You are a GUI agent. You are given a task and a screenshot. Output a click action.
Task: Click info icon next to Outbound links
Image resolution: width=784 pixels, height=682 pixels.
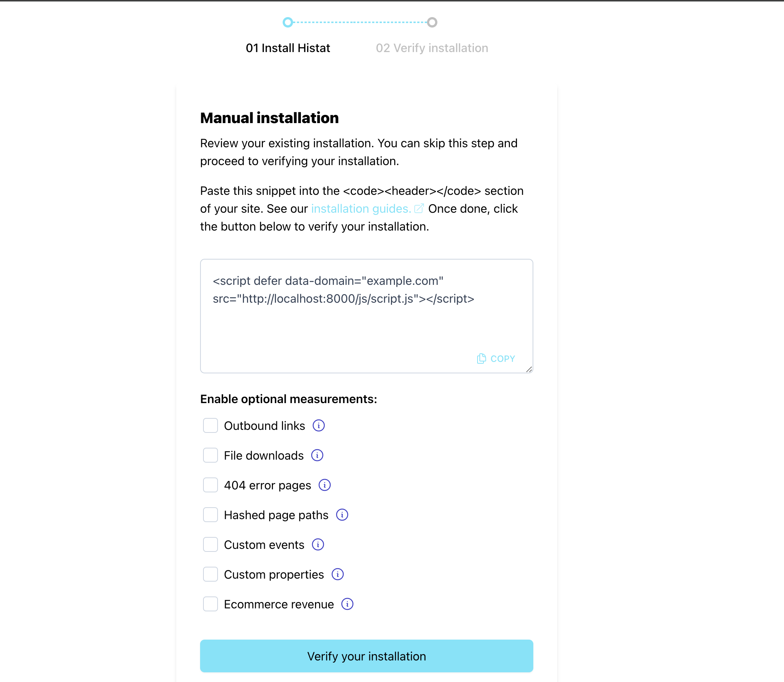(x=318, y=425)
